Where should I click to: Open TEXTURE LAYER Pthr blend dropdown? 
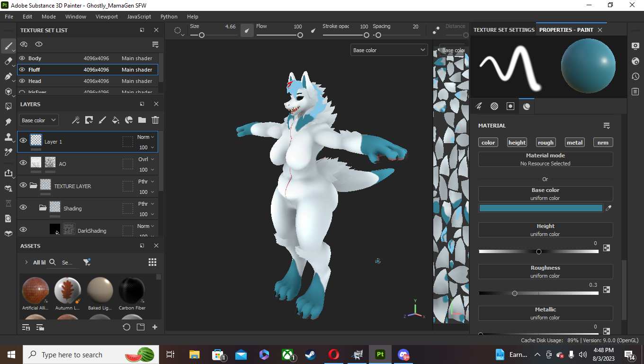(x=146, y=182)
